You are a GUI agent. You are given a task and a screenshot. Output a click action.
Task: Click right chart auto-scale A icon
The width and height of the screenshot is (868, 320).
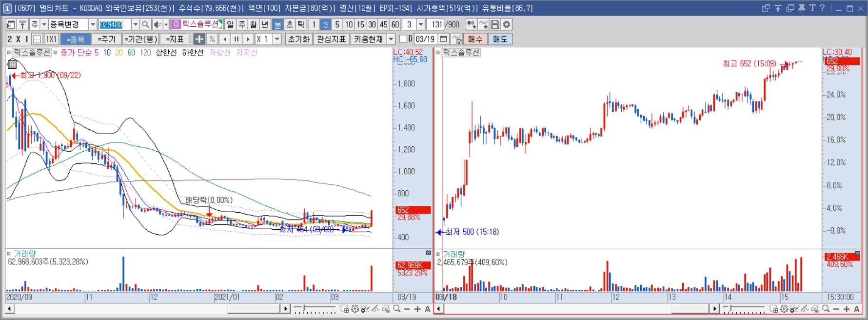click(857, 309)
